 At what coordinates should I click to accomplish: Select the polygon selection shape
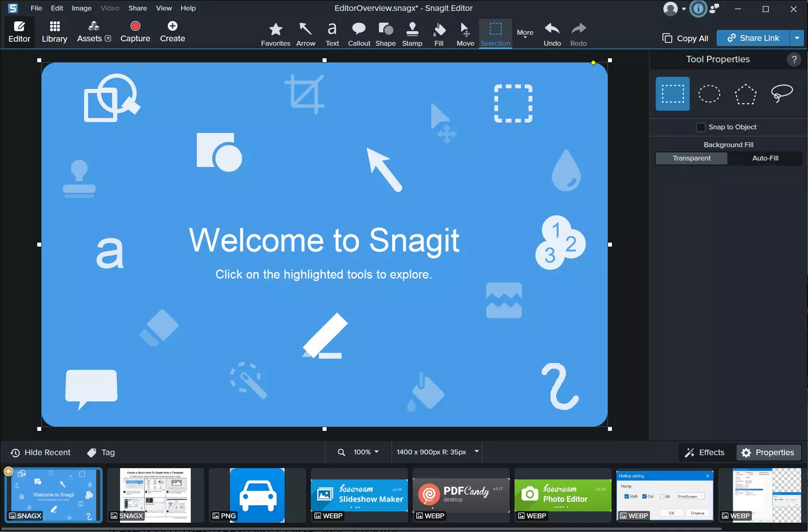pos(745,94)
